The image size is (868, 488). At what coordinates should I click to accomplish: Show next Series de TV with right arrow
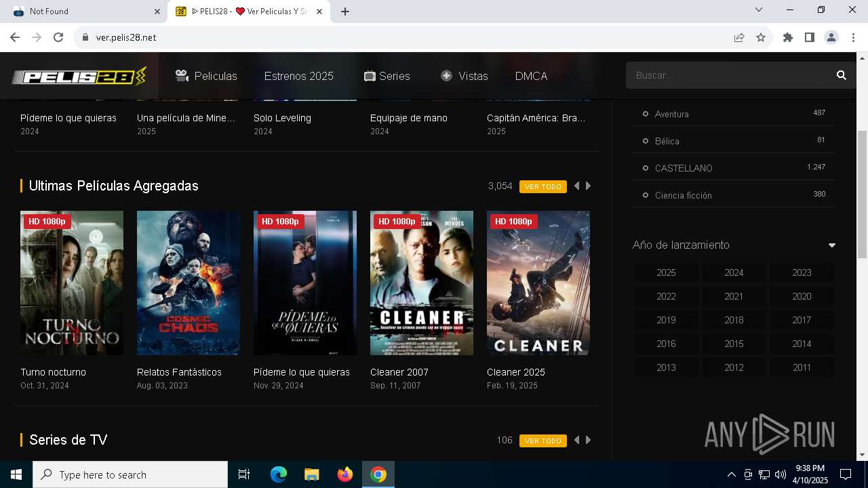coord(588,440)
